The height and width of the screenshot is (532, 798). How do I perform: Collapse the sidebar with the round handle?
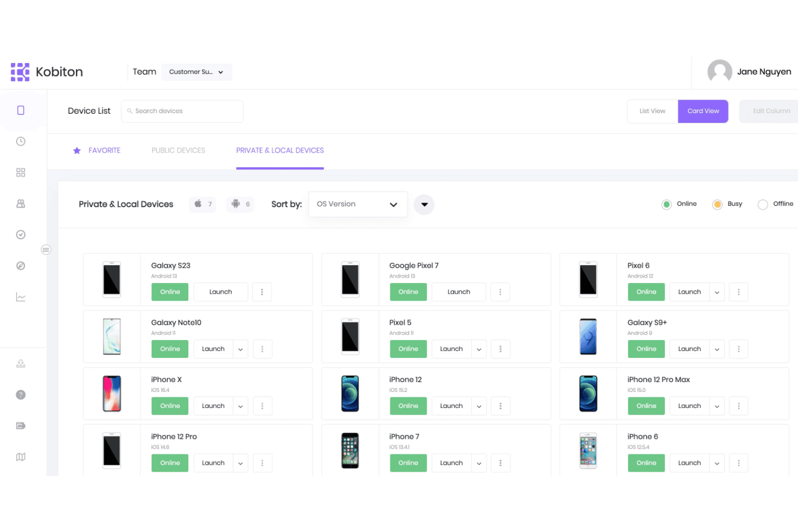click(x=46, y=250)
